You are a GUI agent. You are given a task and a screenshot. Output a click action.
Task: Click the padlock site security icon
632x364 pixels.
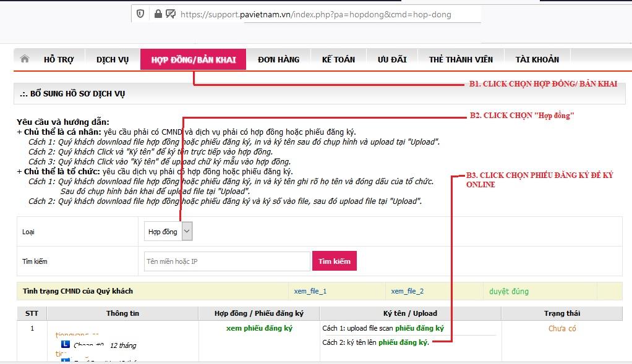point(158,14)
